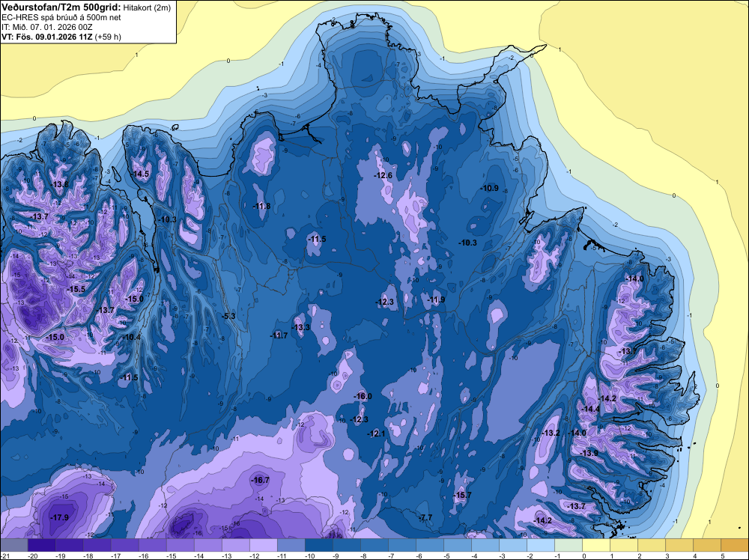Click the -17.9 temperature label
This screenshot has width=749, height=560.
pyautogui.click(x=60, y=517)
